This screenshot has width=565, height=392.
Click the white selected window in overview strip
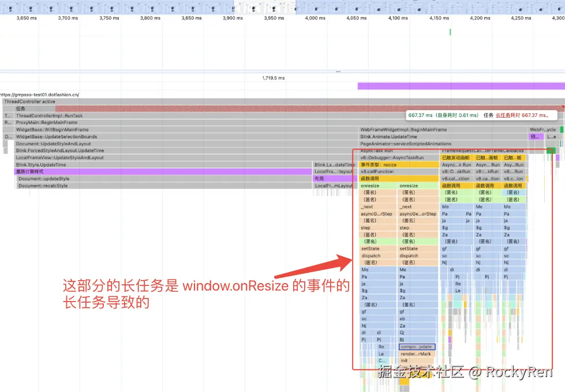(x=265, y=7)
